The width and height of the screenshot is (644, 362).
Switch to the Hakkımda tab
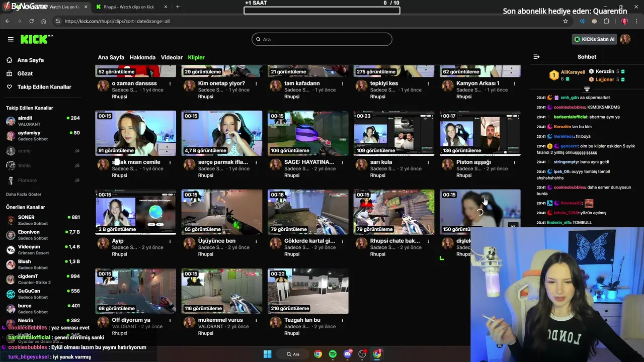click(x=142, y=57)
